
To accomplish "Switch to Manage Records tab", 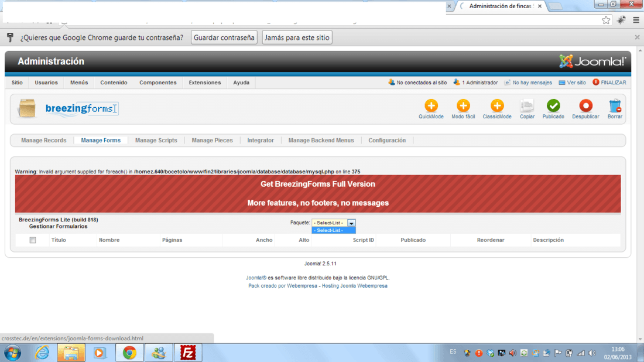I will pyautogui.click(x=43, y=141).
